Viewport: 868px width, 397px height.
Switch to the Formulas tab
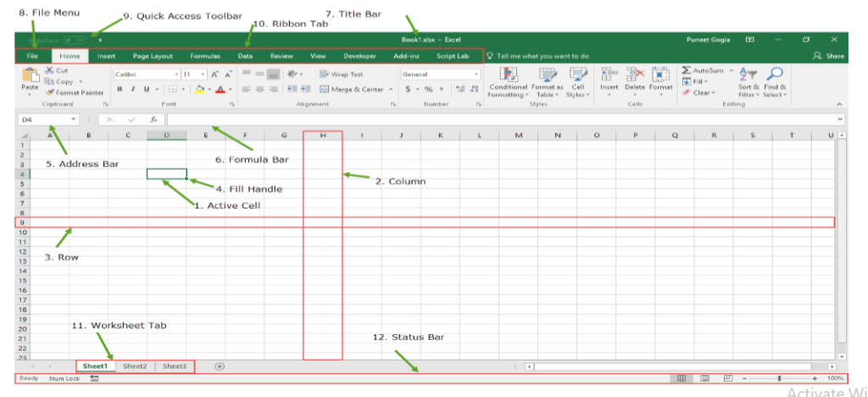pos(205,56)
